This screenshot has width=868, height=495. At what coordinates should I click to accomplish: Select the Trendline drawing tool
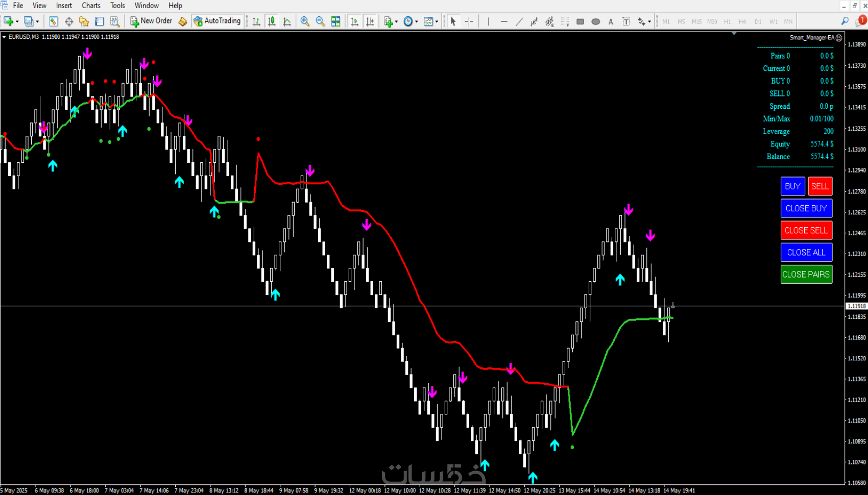pos(519,21)
